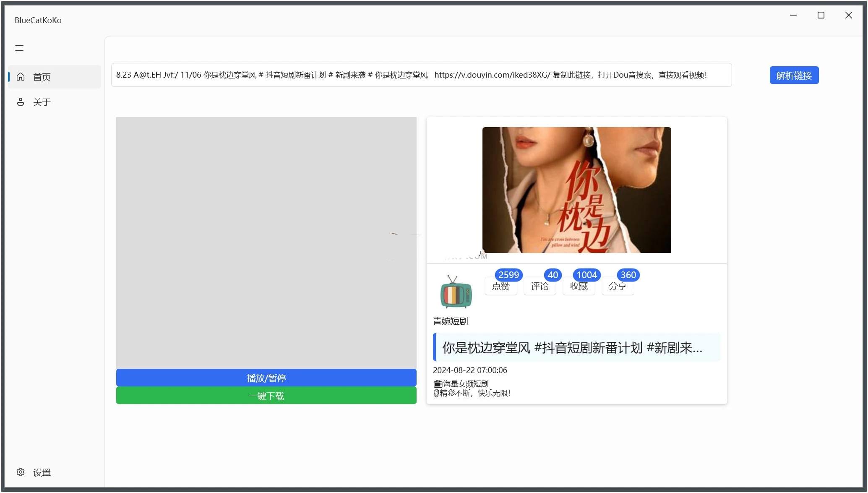Open 设置 via the gear icon

click(x=20, y=472)
